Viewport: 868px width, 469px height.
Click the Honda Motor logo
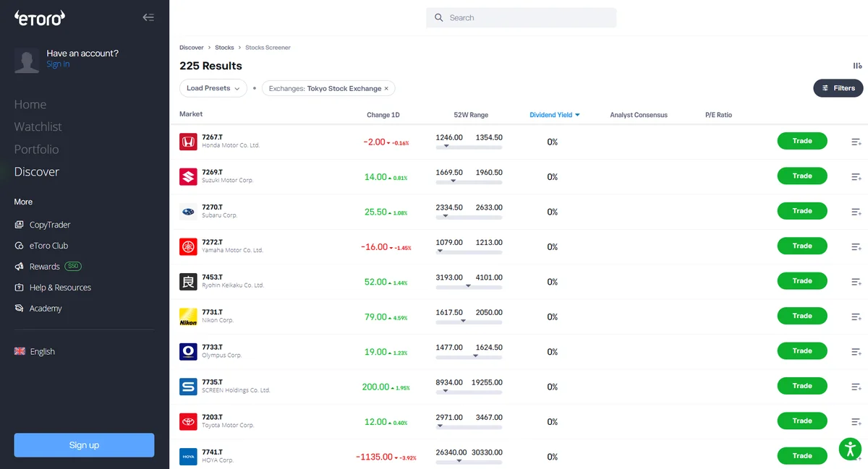188,142
